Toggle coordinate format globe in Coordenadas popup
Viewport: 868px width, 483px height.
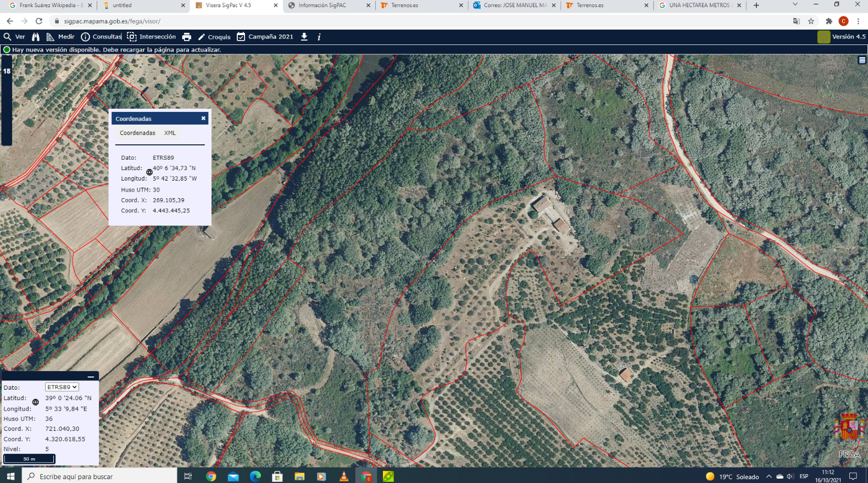(149, 172)
